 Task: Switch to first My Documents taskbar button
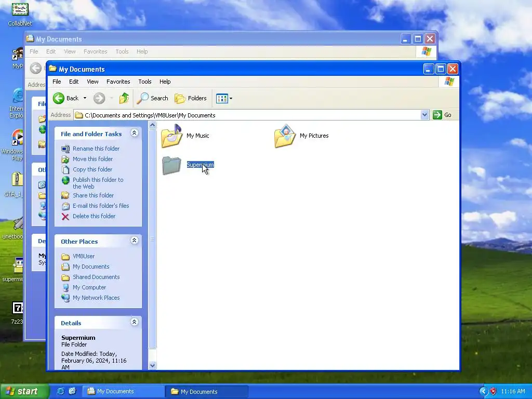point(124,392)
